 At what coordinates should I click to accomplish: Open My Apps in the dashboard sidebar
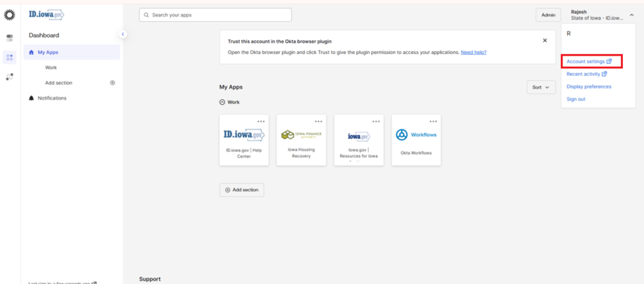(72, 52)
